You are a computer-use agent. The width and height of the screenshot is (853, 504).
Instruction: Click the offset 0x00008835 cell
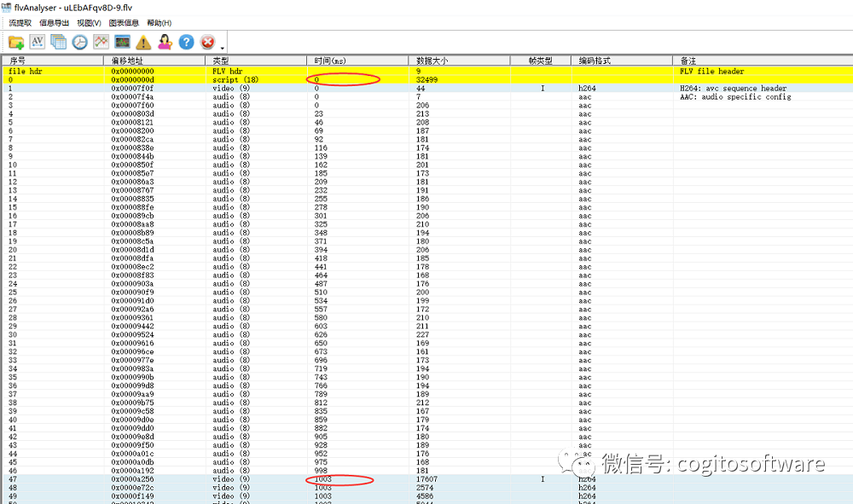(x=132, y=199)
